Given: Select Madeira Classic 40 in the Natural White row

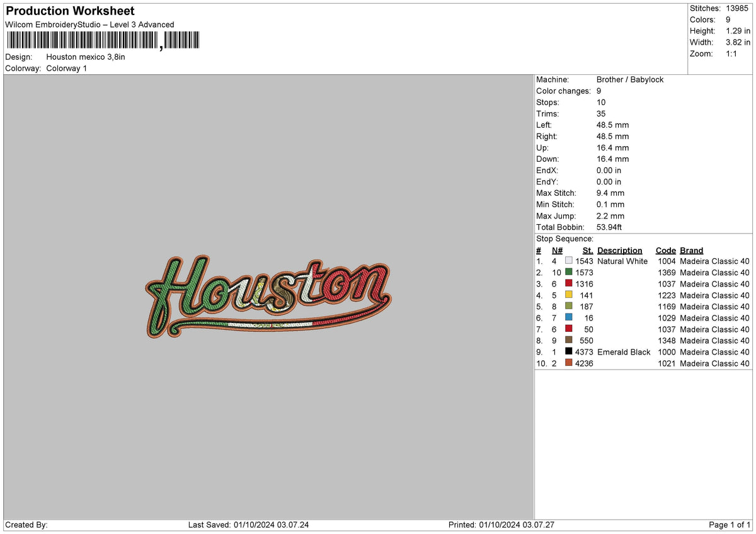Looking at the screenshot, I should tap(714, 261).
